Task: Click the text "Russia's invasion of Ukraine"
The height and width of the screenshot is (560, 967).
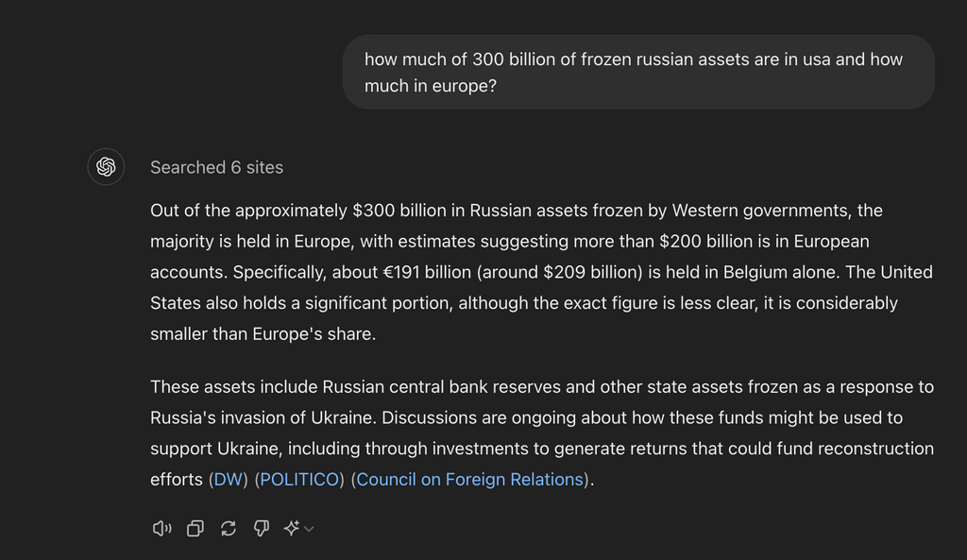Action: (x=262, y=417)
